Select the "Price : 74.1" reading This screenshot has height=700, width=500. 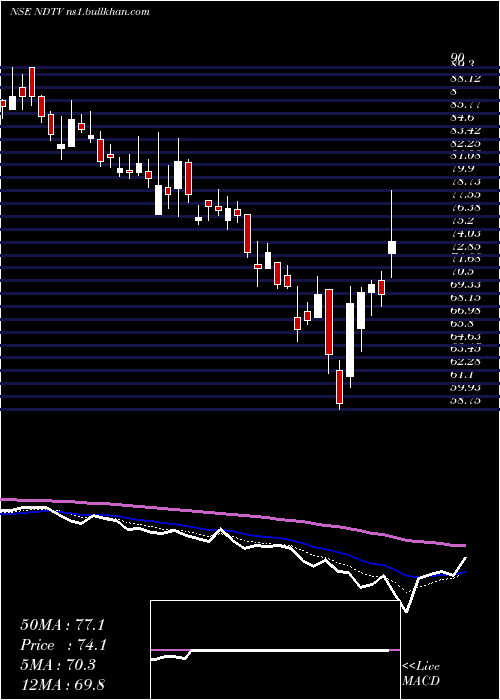coord(62,645)
